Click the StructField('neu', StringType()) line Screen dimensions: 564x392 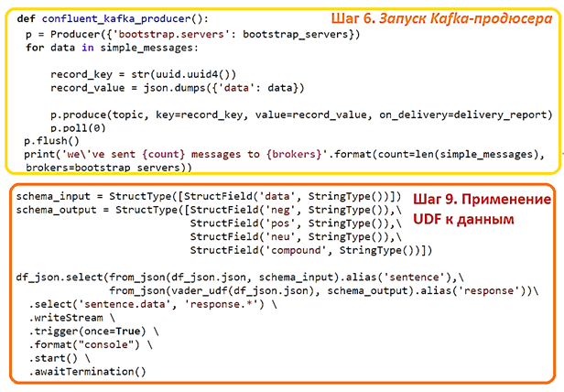(296, 237)
